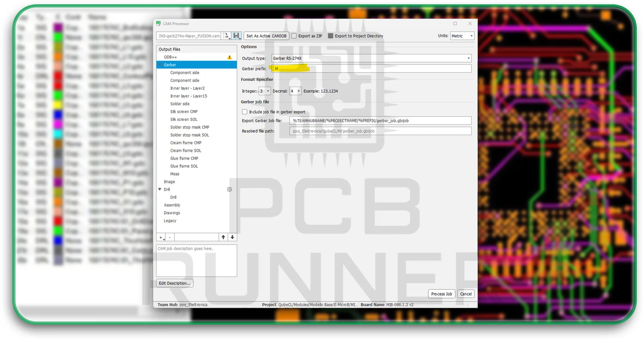Toggle Export to Project Directory checkbox
The width and height of the screenshot is (644, 340).
(330, 36)
